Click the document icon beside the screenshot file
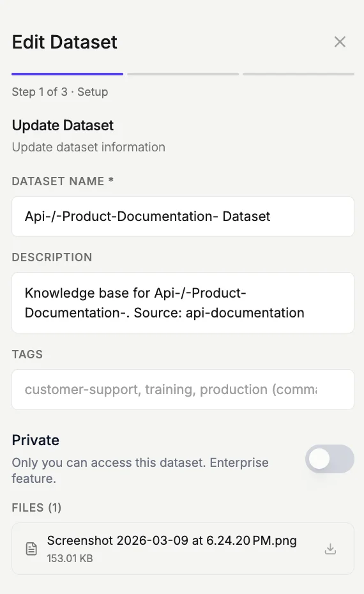 31,549
